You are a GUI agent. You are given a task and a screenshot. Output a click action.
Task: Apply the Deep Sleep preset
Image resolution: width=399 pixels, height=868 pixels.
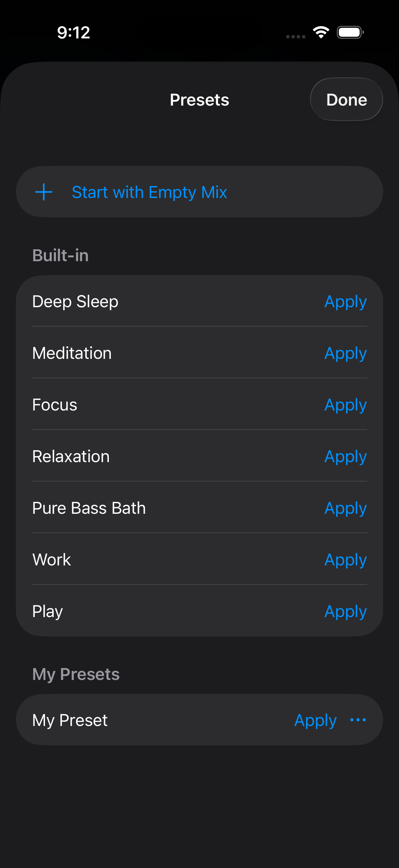tap(345, 302)
